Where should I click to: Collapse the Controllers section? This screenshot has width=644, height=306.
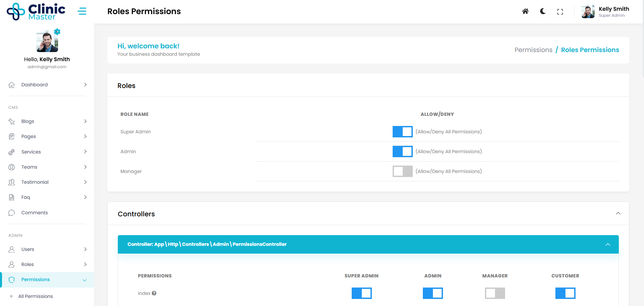pyautogui.click(x=618, y=214)
